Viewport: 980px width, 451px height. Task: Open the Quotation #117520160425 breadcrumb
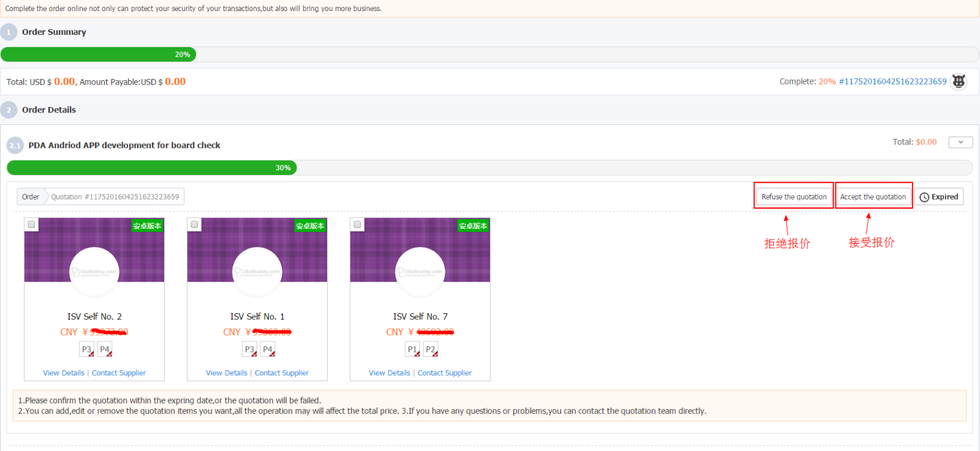(x=115, y=197)
